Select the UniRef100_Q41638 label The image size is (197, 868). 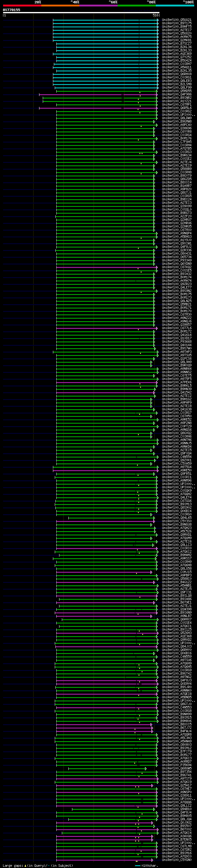coord(177,409)
